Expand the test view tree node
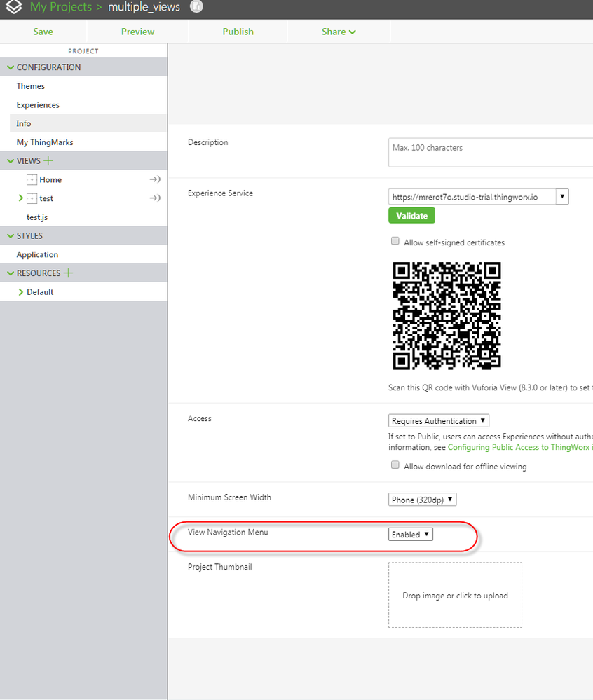The height and width of the screenshot is (700, 593). (20, 199)
